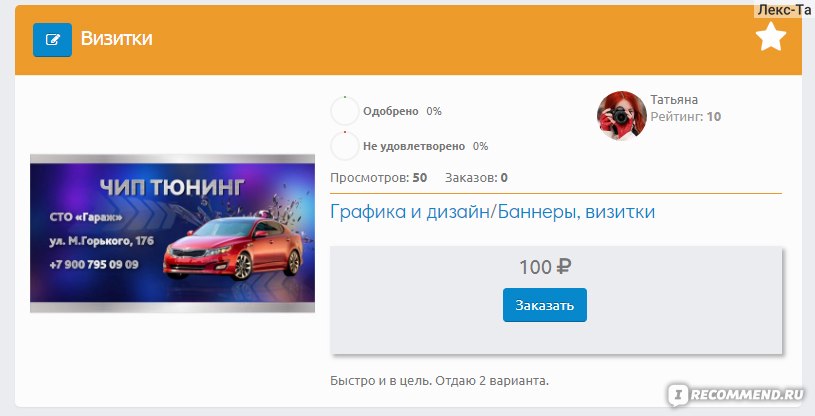Click the Не удовлетворено 0% label

[x=425, y=146]
